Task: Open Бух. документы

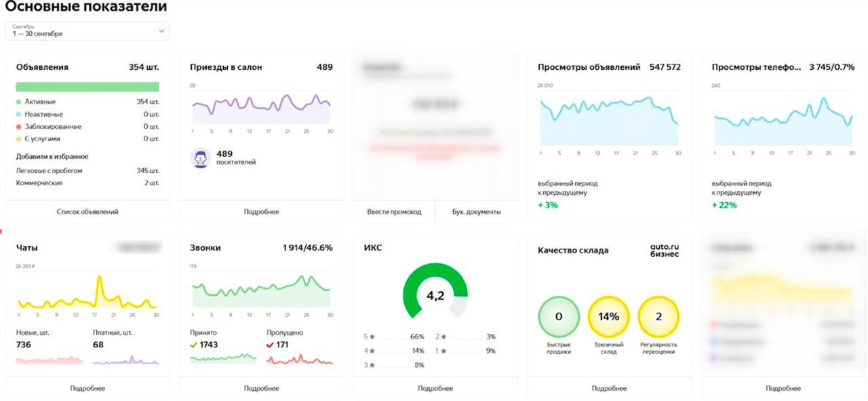Action: tap(477, 212)
